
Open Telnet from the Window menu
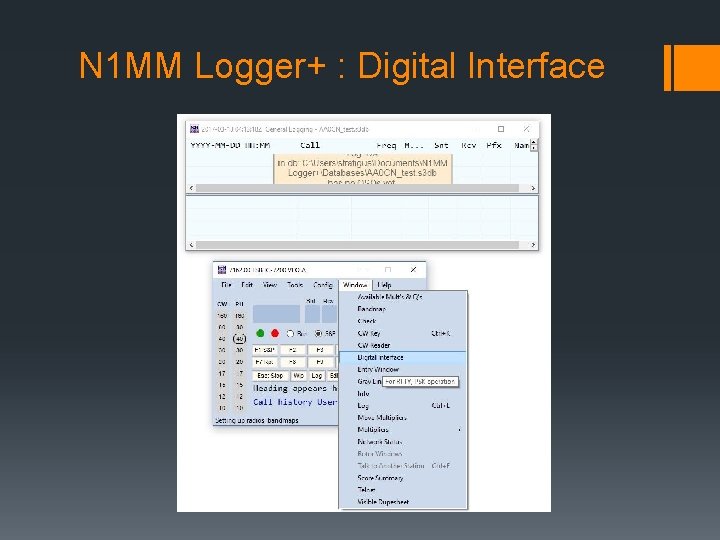[403, 490]
